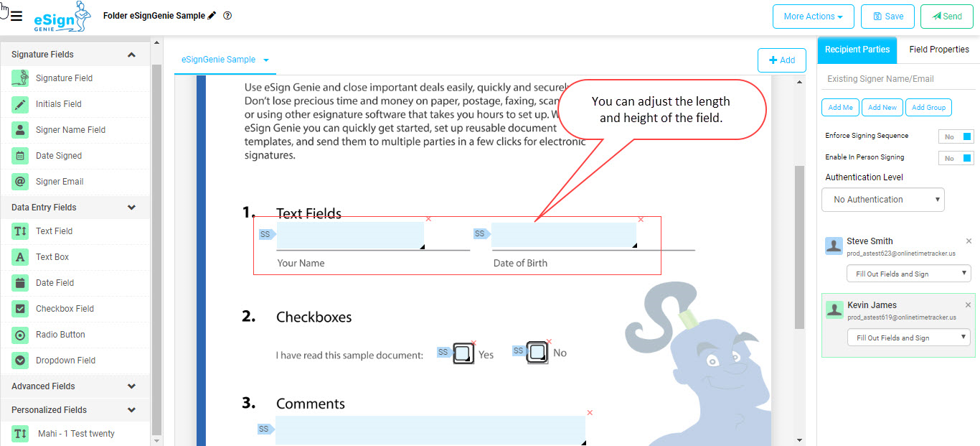Switch to Recipient Parties tab

click(857, 50)
